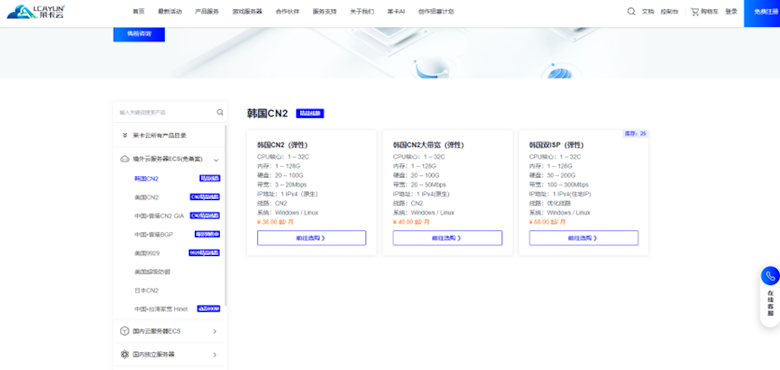Click gear icon beside domestic dedicated servers
780x370 pixels.
click(125, 355)
